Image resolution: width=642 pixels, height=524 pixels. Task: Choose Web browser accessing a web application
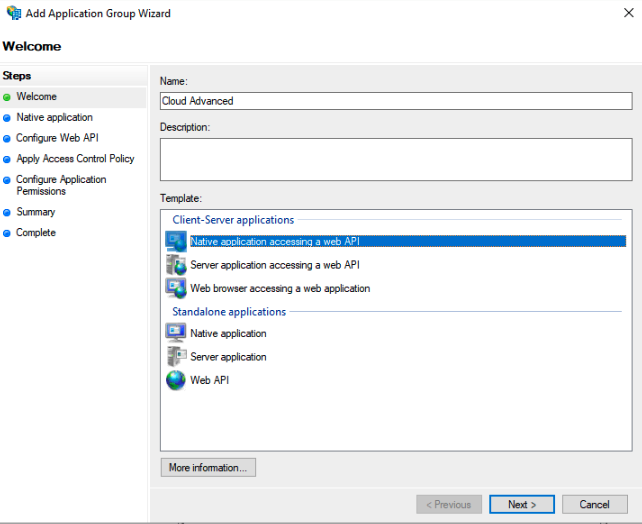(x=280, y=288)
